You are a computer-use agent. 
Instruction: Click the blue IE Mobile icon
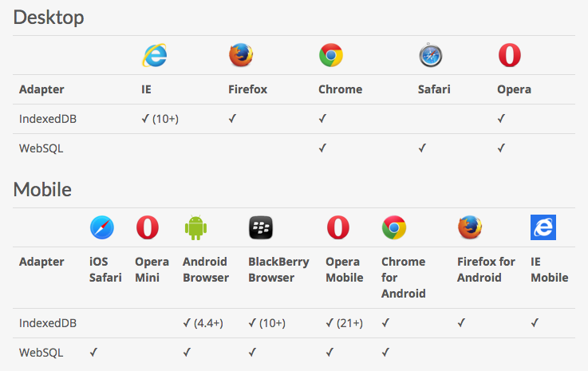(543, 227)
